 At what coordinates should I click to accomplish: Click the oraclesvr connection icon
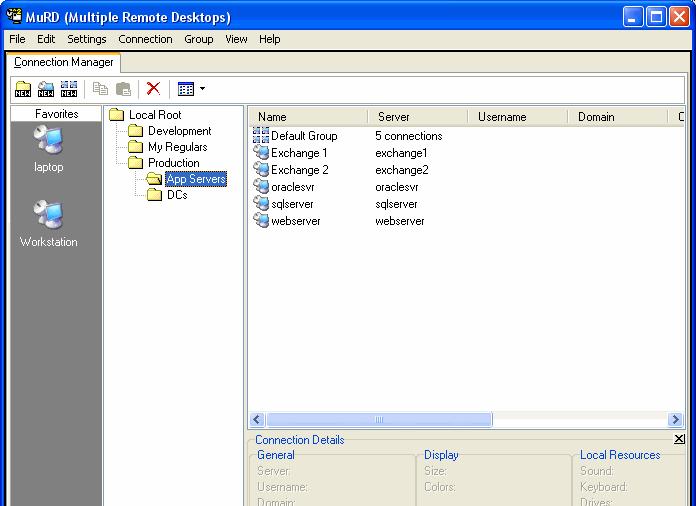(x=261, y=186)
